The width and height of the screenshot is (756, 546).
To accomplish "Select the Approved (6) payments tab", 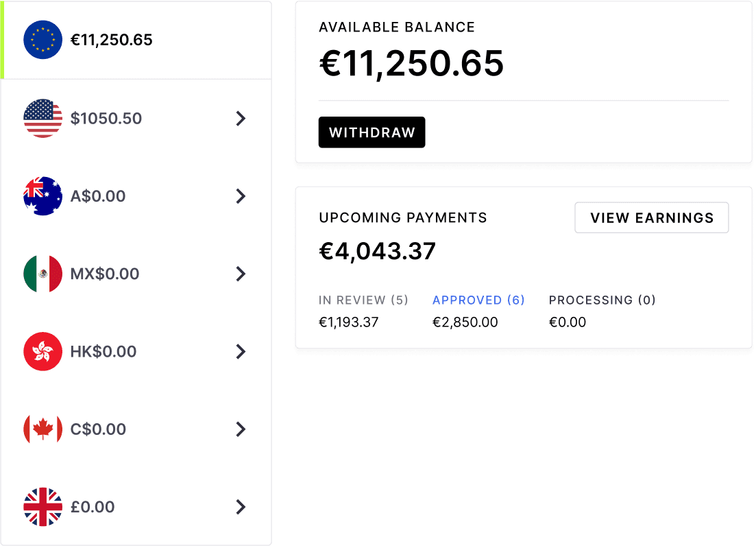I will [x=478, y=300].
